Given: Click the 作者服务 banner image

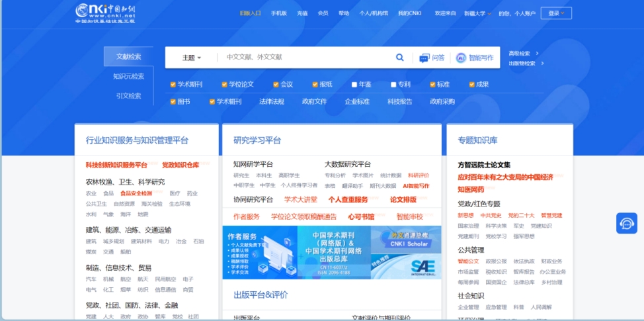Looking at the screenshot, I should tap(260, 252).
